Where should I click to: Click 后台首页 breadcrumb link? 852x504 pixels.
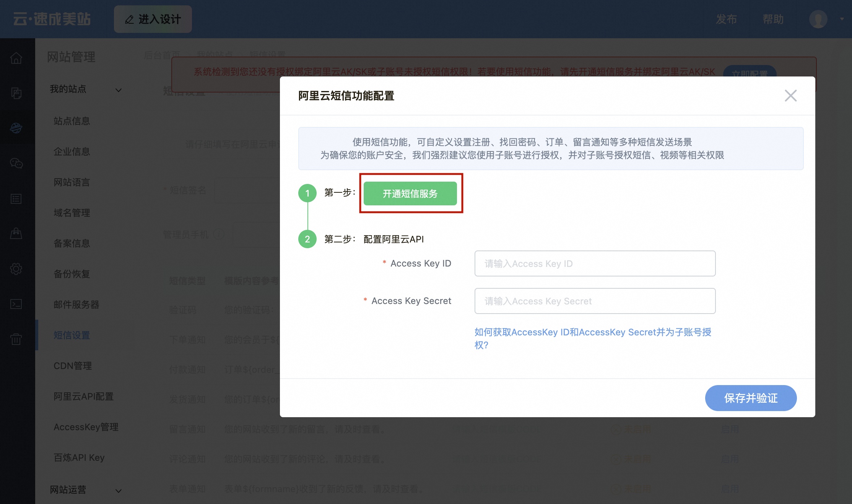click(x=162, y=55)
